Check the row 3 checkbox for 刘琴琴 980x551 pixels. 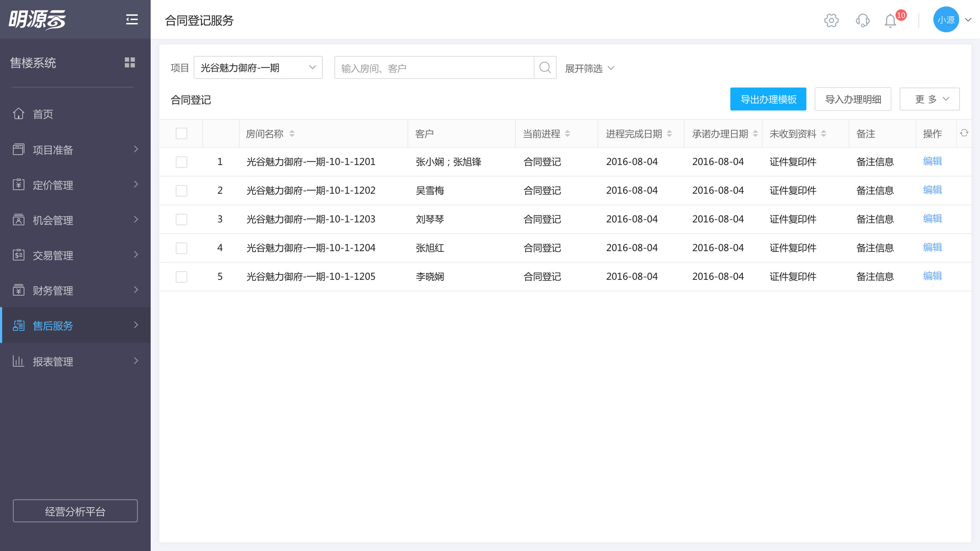(x=182, y=220)
